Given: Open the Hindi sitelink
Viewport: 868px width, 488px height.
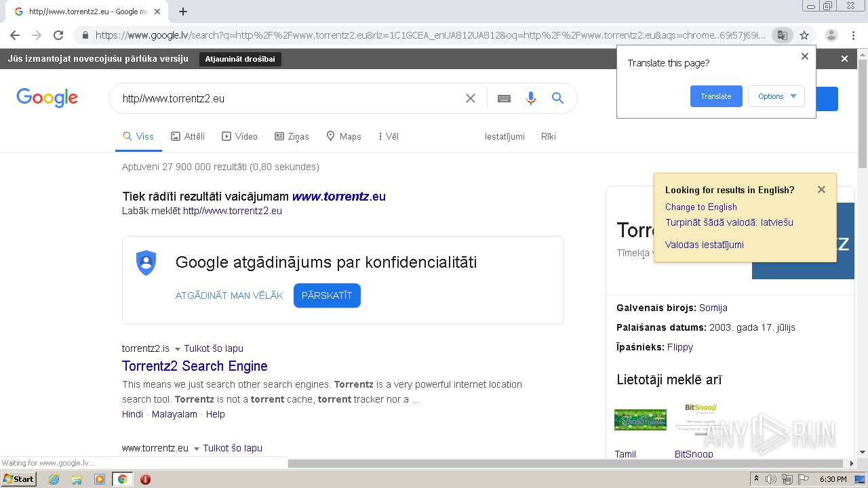Looking at the screenshot, I should [x=132, y=414].
